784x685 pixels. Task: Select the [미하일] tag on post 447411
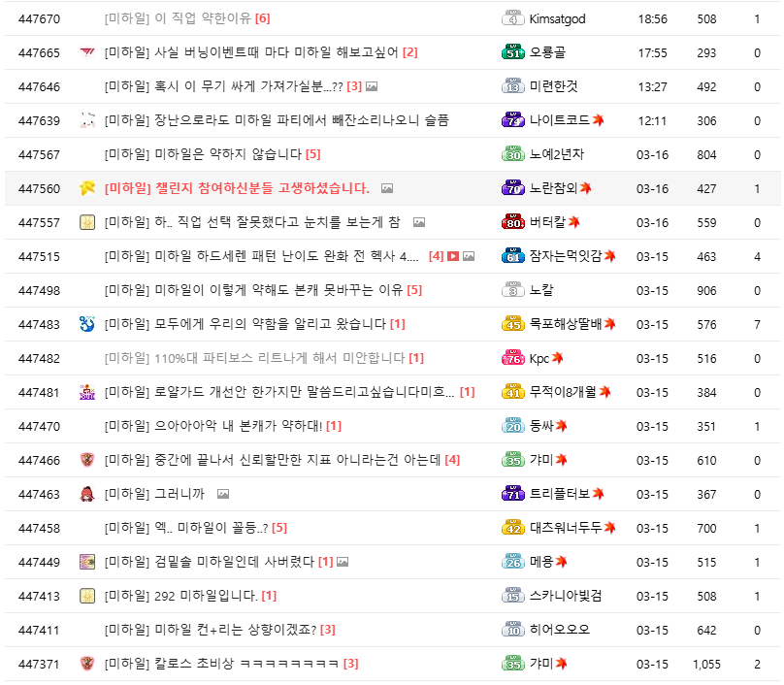(127, 630)
